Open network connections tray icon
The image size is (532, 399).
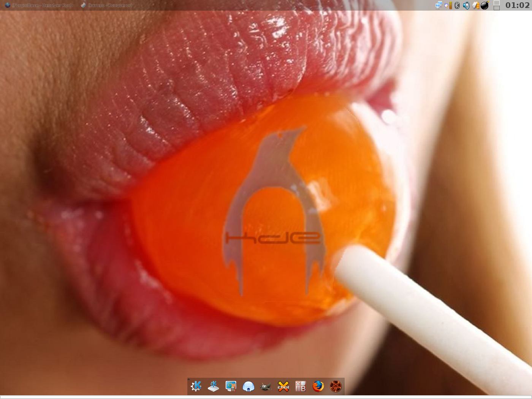click(439, 5)
